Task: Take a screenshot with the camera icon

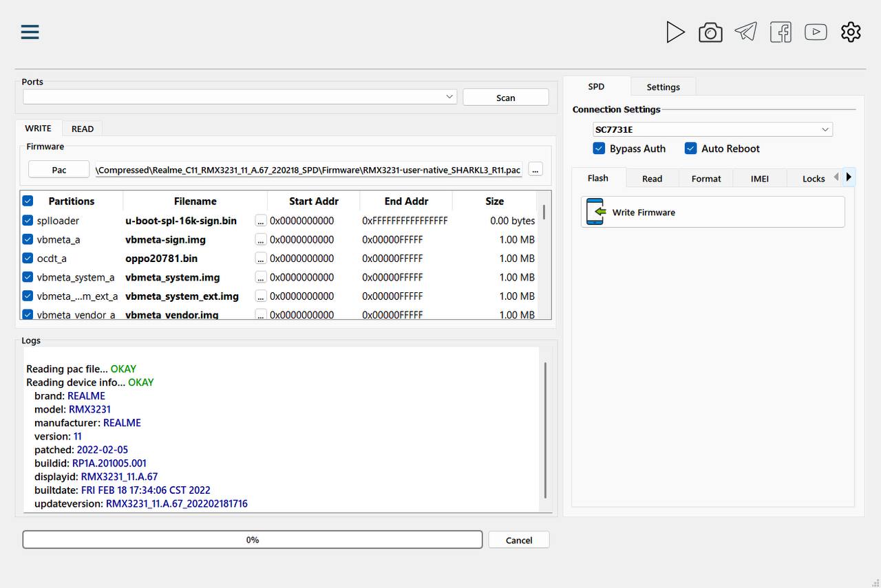Action: 710,32
